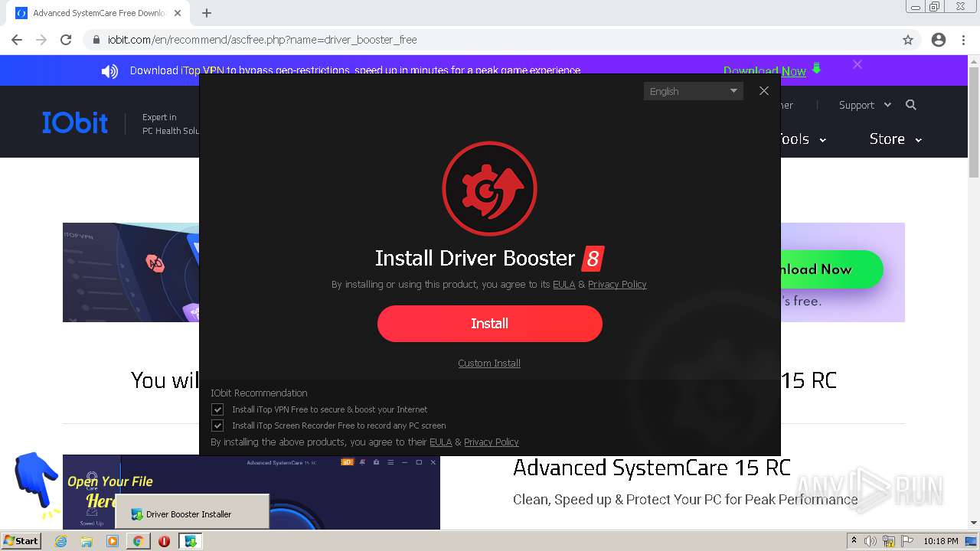Click the iTop VPN banner image
The image size is (980, 551).
[x=131, y=272]
